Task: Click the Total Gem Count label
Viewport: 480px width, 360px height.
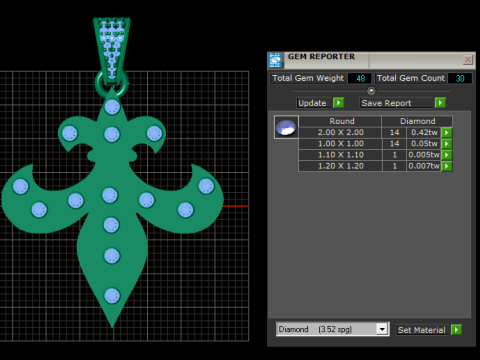Action: [411, 78]
